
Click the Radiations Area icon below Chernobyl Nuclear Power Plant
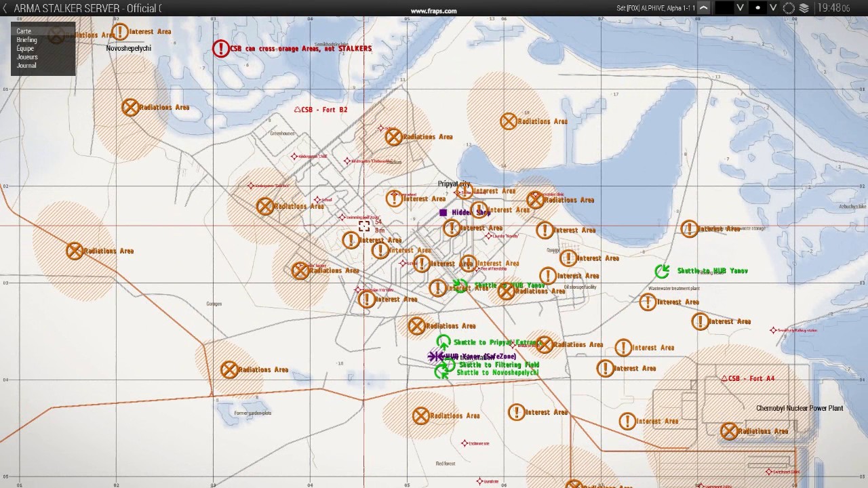[x=729, y=431]
